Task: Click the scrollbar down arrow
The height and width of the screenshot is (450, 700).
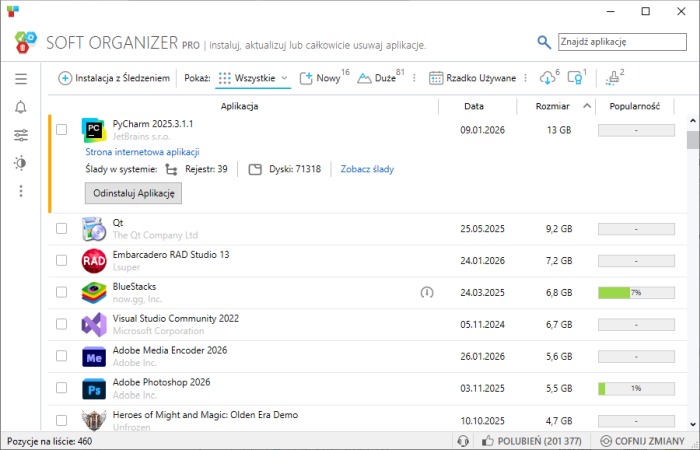Action: coord(693,425)
